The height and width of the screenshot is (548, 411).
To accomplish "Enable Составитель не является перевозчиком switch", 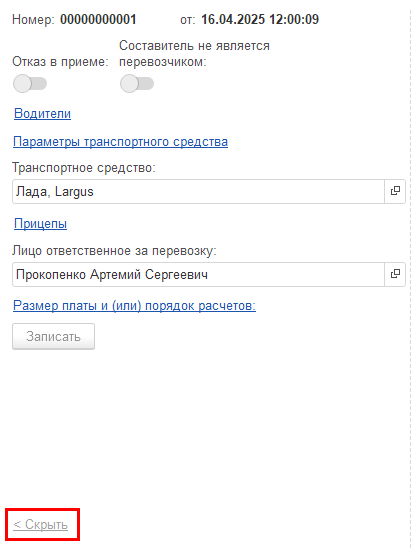I will coord(137,84).
